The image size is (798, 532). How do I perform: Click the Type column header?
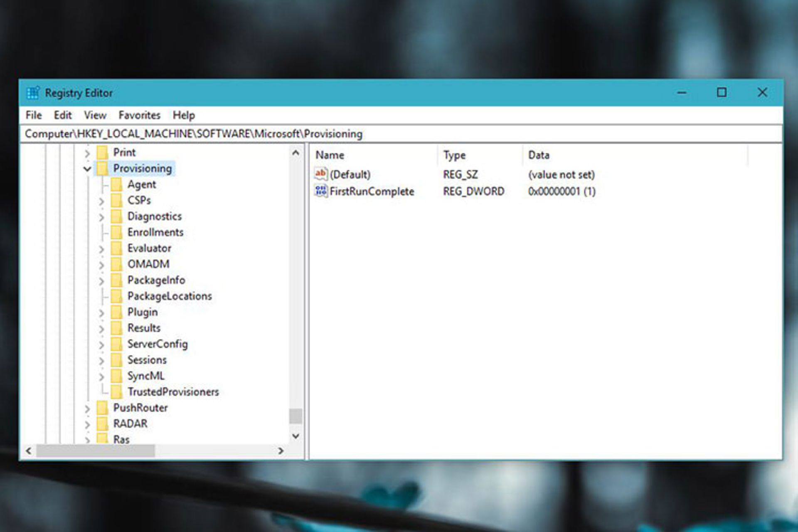coord(454,155)
